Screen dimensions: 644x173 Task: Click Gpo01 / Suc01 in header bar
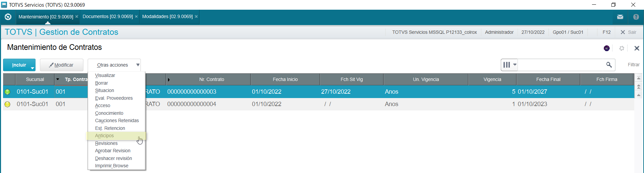tap(568, 32)
